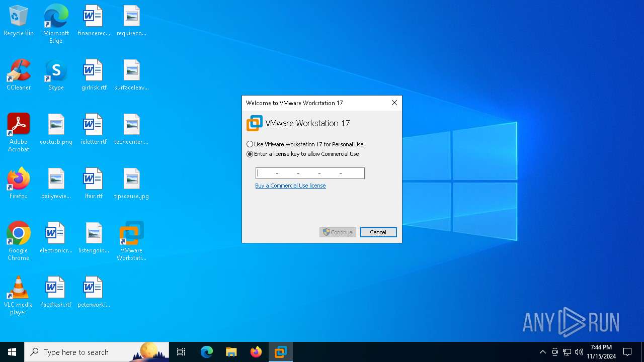644x362 pixels.
Task: Show hidden system tray icons
Action: point(543,352)
